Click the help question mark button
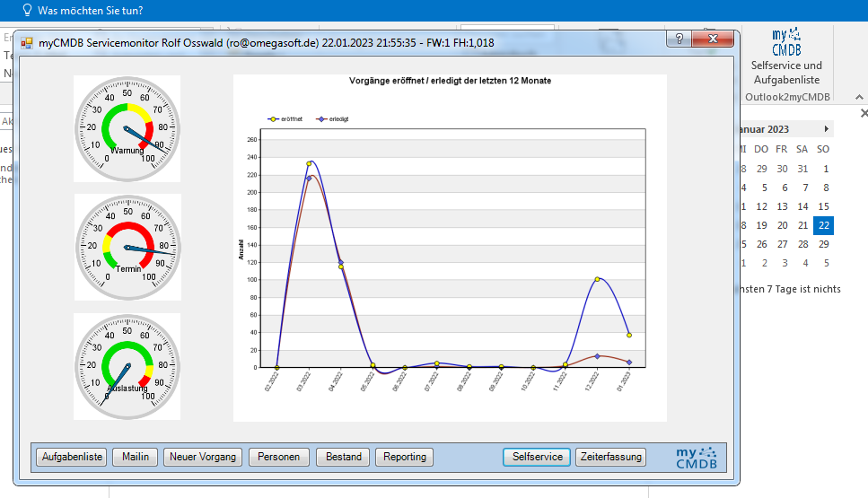 click(x=679, y=39)
